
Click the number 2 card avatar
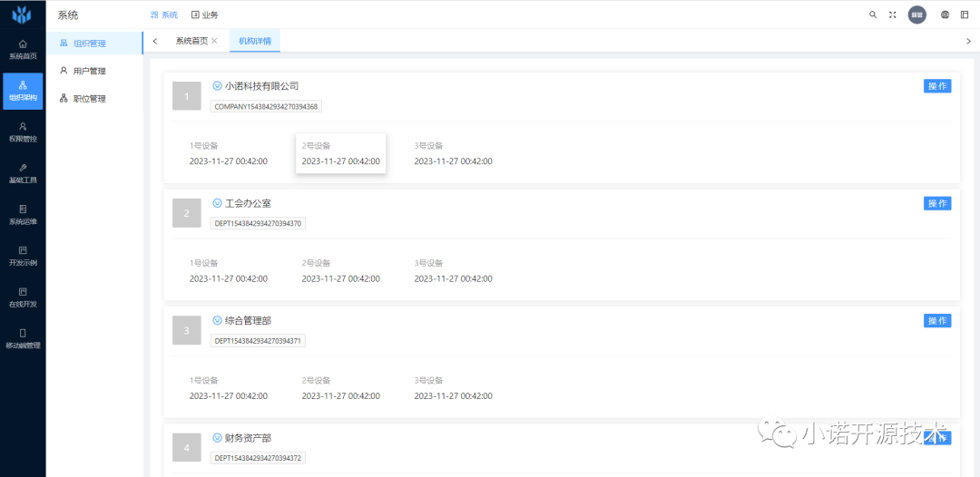point(187,213)
